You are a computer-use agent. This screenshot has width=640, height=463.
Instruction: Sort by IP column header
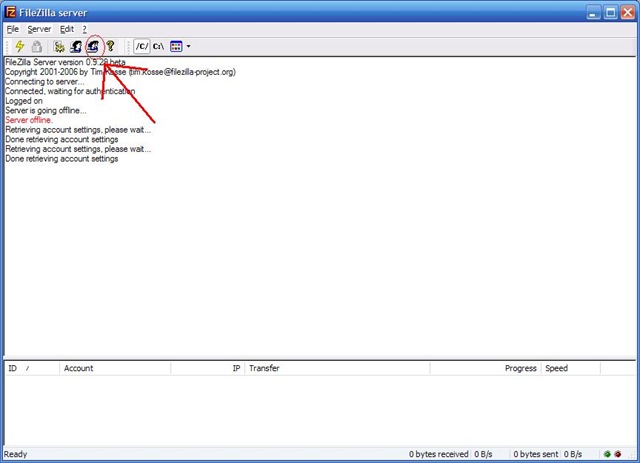(208, 368)
